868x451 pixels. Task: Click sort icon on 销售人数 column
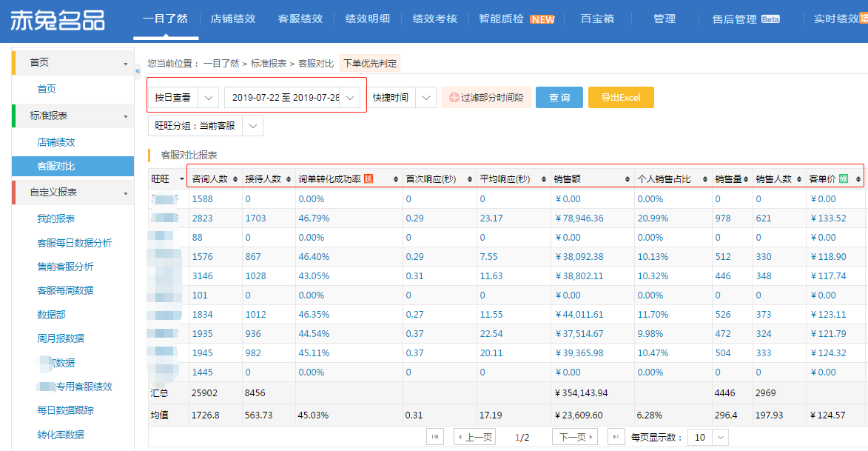tap(798, 179)
